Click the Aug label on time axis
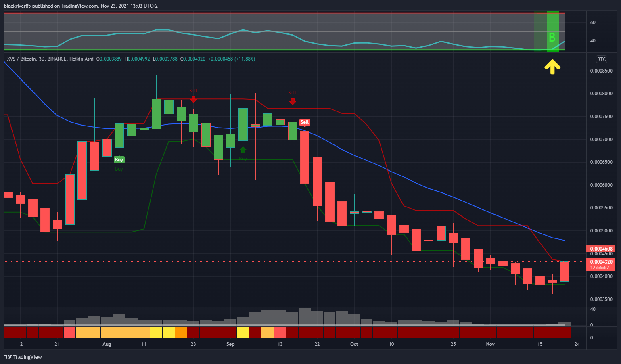 [x=107, y=344]
